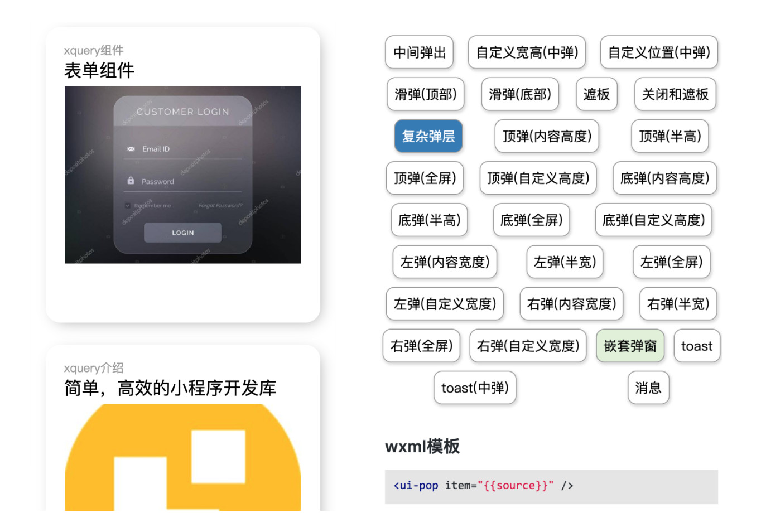Open 底弹(自定义高度) popup
The width and height of the screenshot is (761, 532).
click(x=653, y=220)
